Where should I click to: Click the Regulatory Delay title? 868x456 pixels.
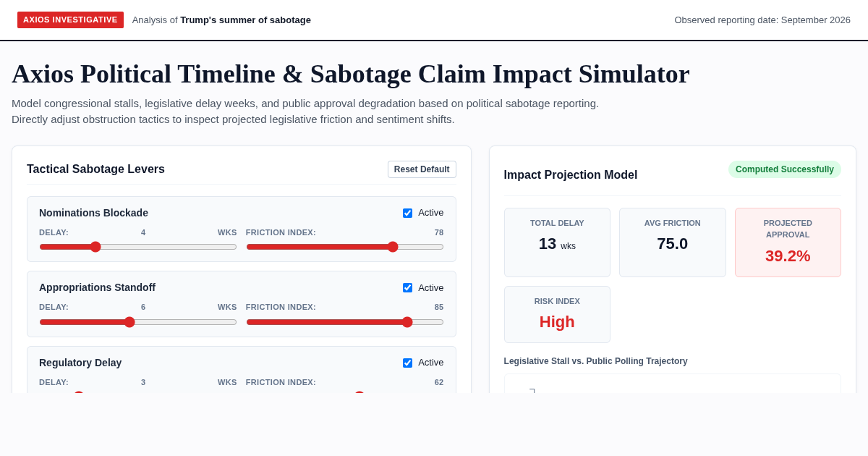[80, 363]
